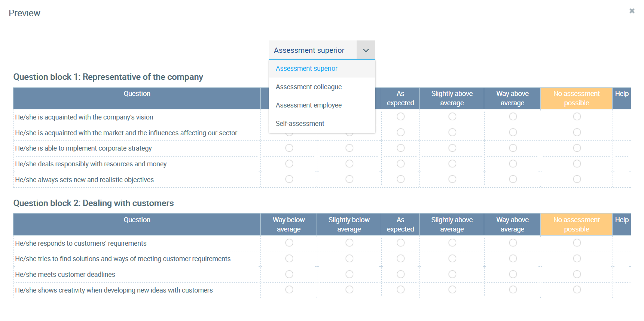Rate customer deadlines as Slightly below average
The height and width of the screenshot is (321, 644).
349,274
